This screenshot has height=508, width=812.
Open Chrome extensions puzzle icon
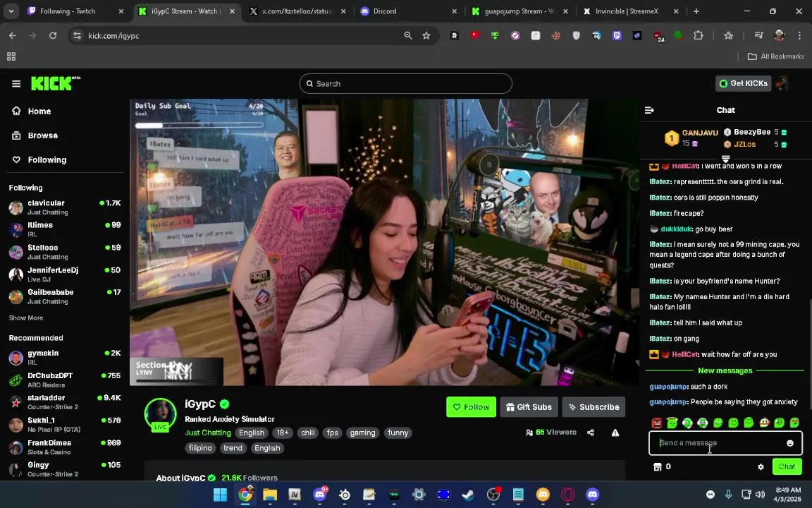click(698, 35)
